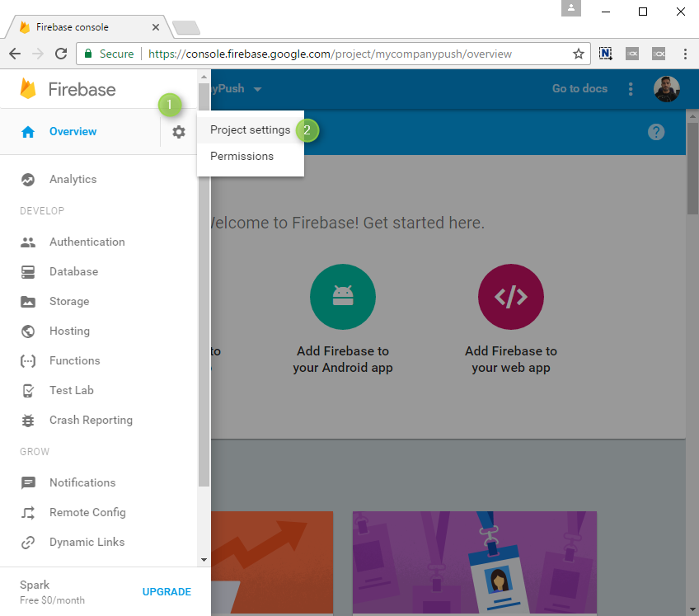Click the user profile avatar
Viewport: 699px width, 616px height.
tap(667, 89)
